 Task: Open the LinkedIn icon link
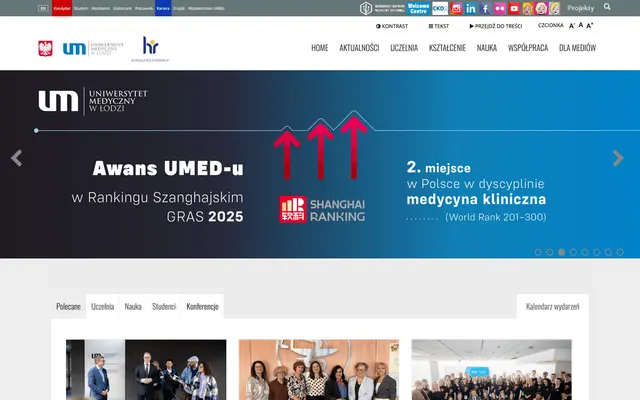(471, 8)
